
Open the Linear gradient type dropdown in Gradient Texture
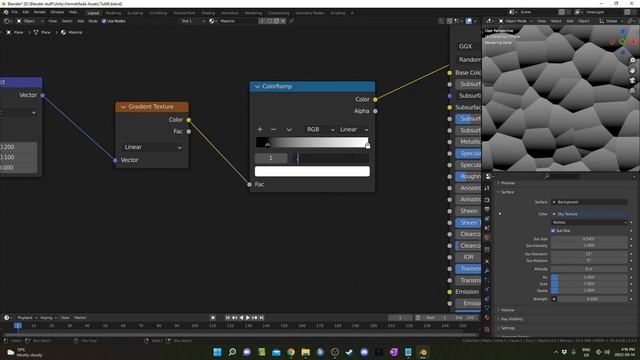(152, 147)
